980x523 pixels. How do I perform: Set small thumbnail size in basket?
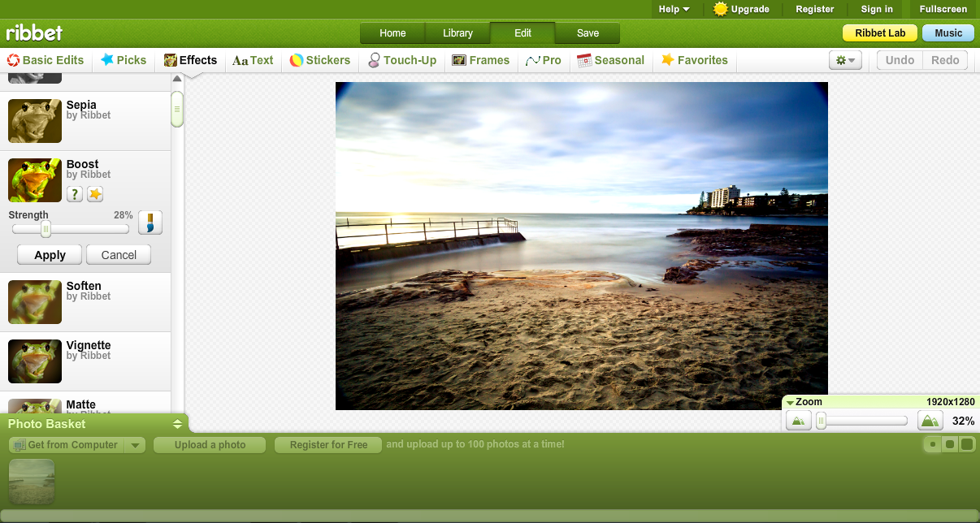click(x=932, y=444)
